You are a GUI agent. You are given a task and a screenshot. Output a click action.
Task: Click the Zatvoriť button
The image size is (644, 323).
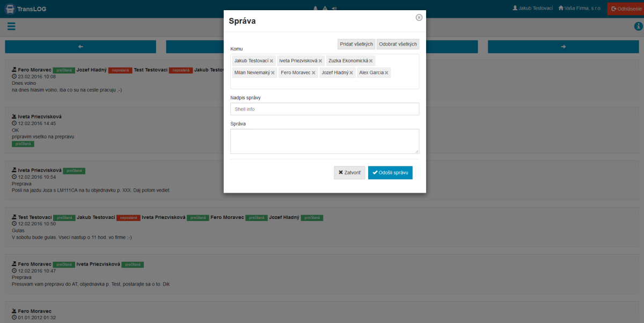point(349,172)
